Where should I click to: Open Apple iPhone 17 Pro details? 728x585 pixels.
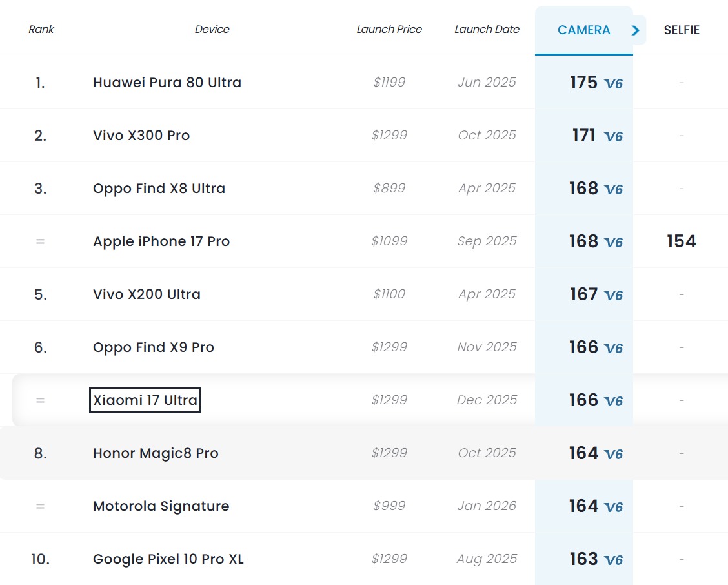coord(161,241)
